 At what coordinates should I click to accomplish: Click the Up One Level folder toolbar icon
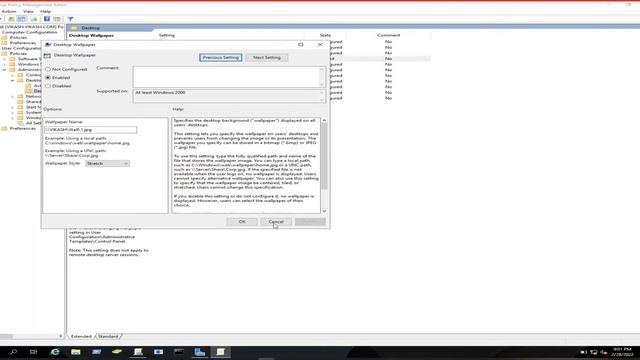pos(11,19)
